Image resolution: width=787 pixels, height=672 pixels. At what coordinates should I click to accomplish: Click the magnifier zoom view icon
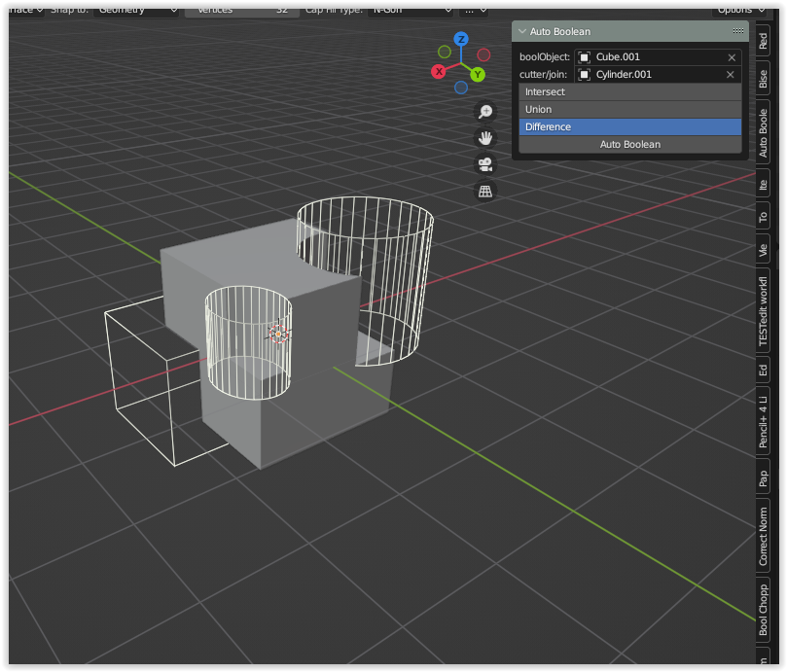(484, 112)
